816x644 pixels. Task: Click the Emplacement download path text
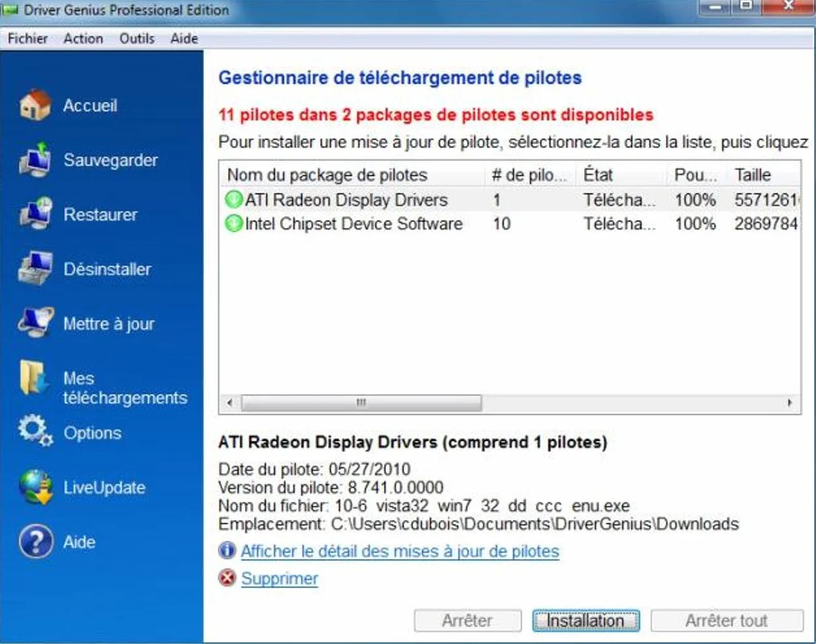pyautogui.click(x=478, y=524)
